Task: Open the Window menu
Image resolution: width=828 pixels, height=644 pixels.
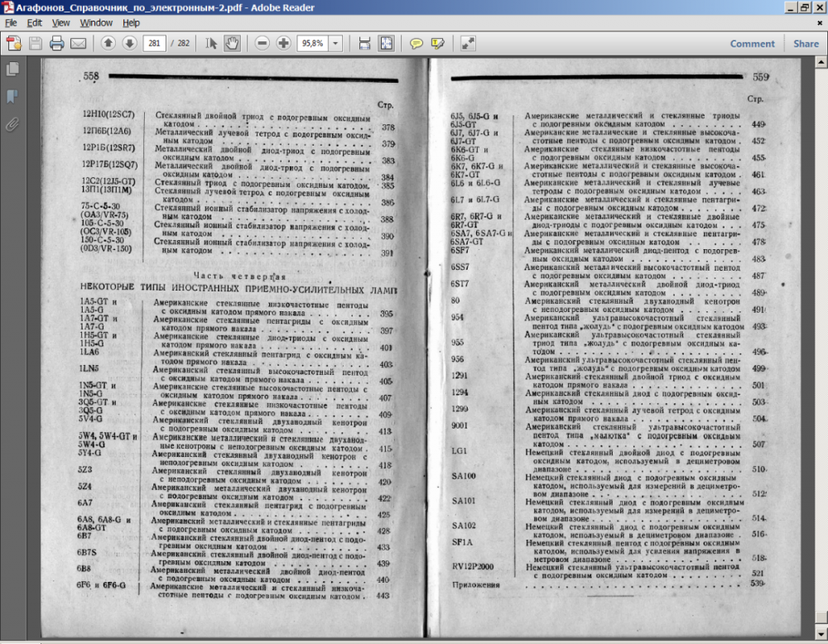Action: tap(96, 22)
